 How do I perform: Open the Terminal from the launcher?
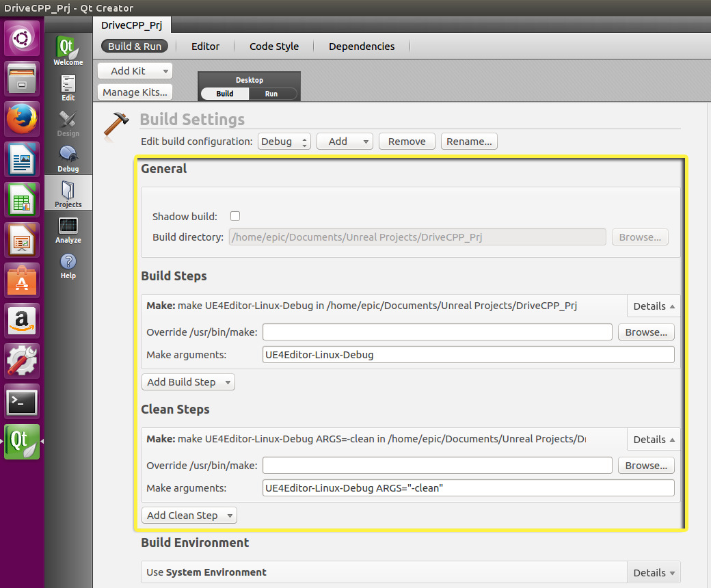(x=22, y=403)
